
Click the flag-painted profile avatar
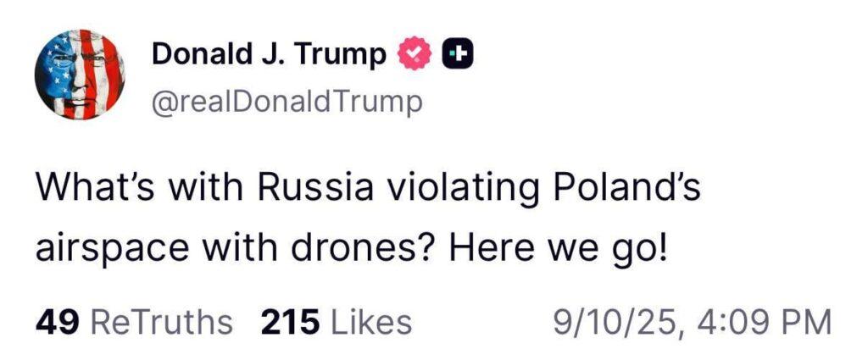(80, 75)
